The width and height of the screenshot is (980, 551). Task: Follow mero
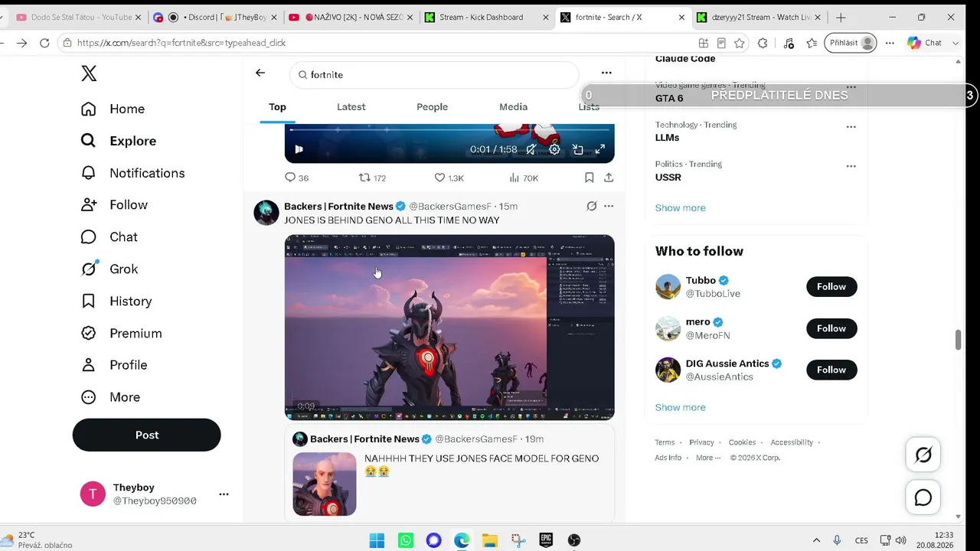click(831, 328)
